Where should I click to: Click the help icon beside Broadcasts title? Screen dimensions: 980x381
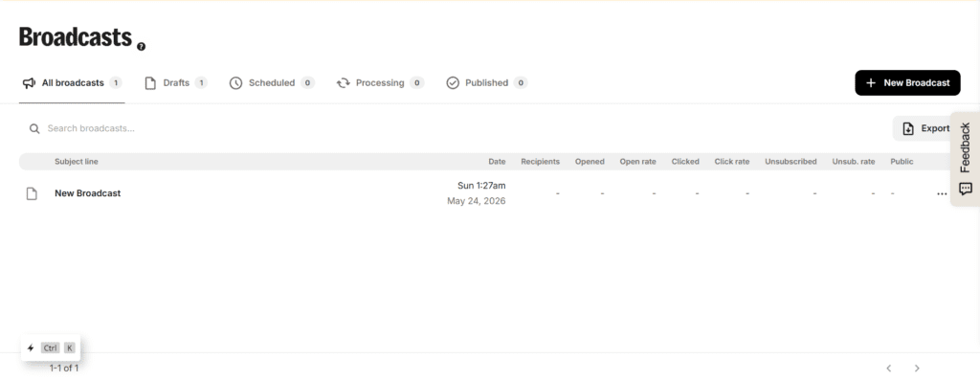tap(142, 46)
